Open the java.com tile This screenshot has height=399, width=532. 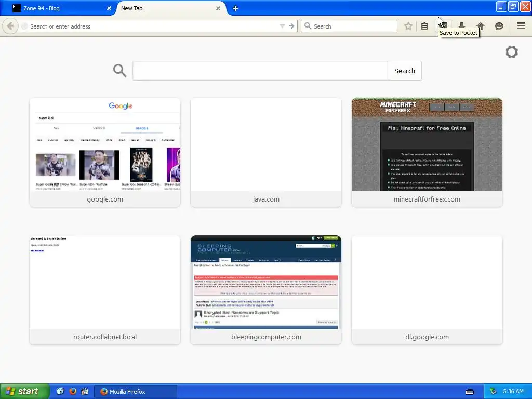point(266,152)
